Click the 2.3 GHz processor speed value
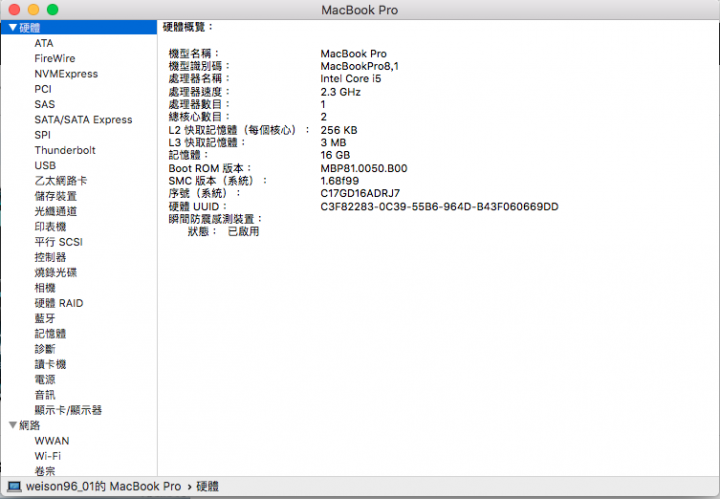 click(x=340, y=92)
